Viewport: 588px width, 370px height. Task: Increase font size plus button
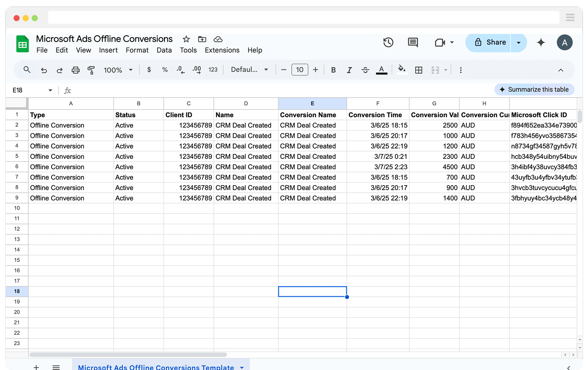(x=315, y=70)
